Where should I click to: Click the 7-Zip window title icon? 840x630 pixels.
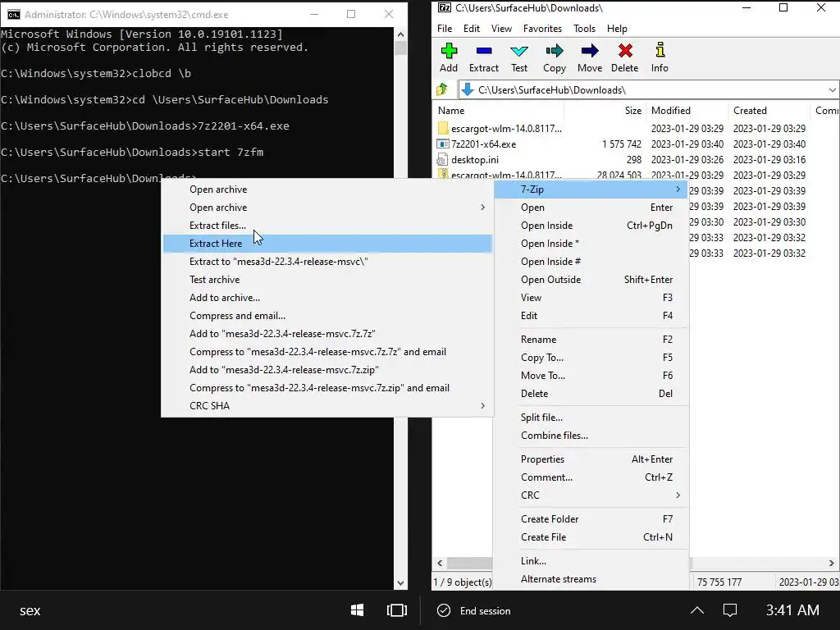point(444,7)
